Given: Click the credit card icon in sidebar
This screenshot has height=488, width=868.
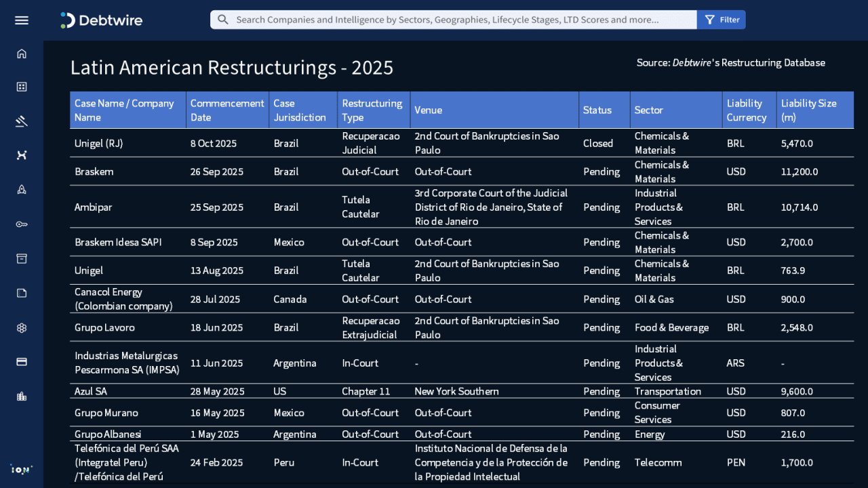Looking at the screenshot, I should [x=22, y=362].
